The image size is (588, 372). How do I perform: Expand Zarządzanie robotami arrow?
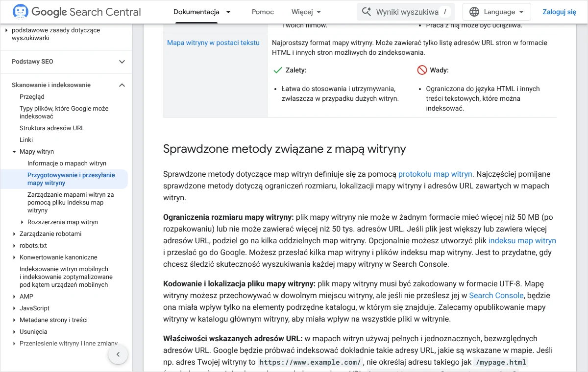click(15, 234)
